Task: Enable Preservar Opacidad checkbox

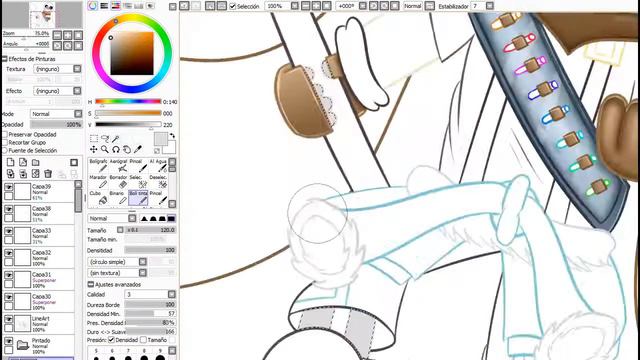Action: click(x=5, y=134)
